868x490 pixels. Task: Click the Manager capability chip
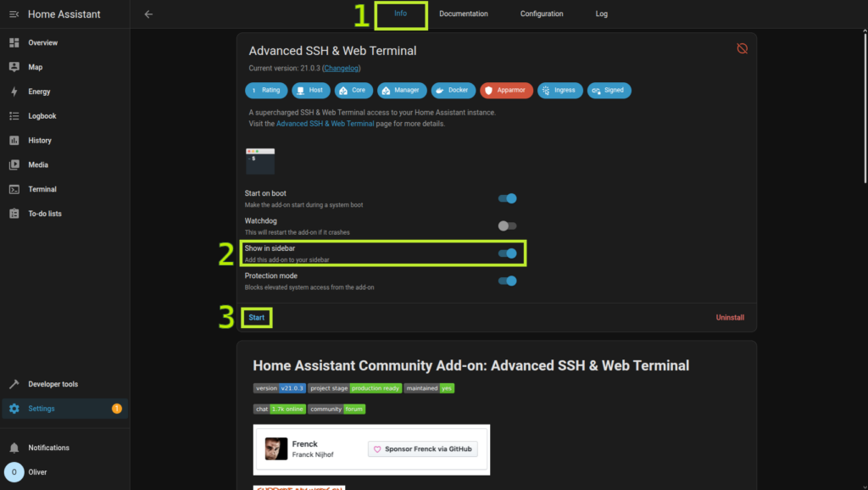click(x=402, y=90)
